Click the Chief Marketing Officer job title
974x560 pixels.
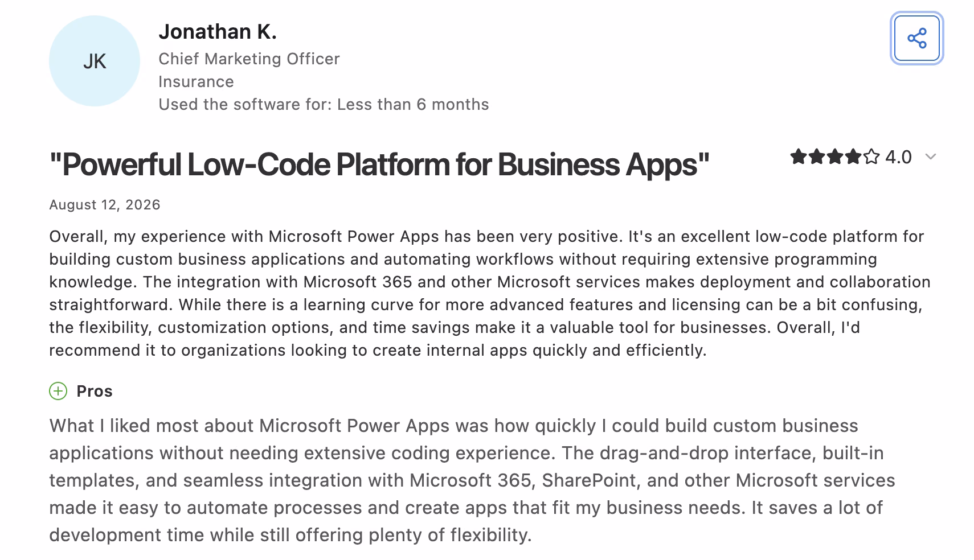click(249, 59)
